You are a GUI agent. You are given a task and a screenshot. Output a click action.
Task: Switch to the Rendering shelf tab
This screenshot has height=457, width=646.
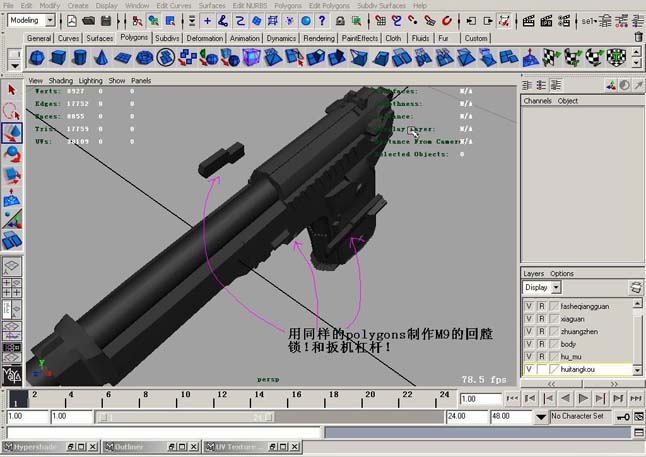coord(319,38)
